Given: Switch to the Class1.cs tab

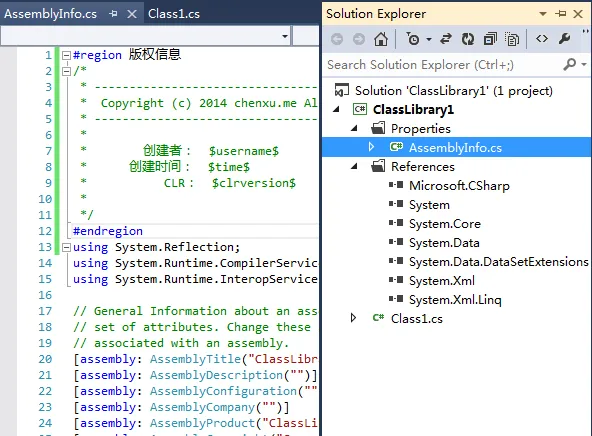Looking at the screenshot, I should pos(174,14).
